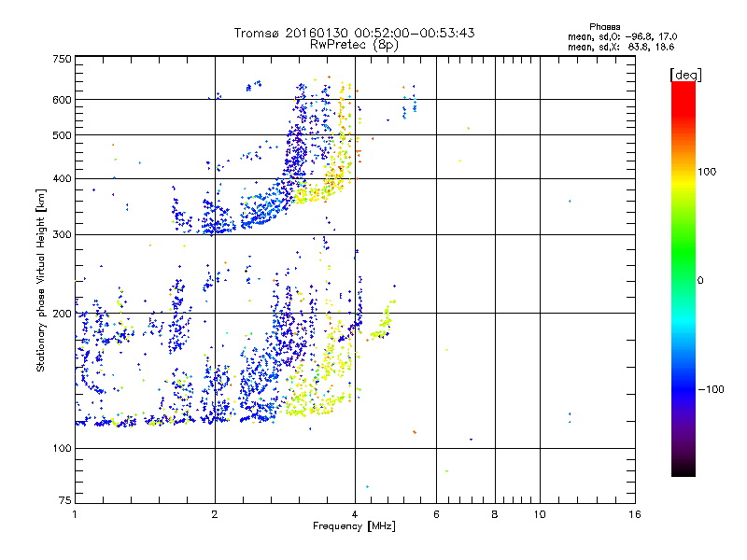Screen dimensions: 747x560
Task: Click the phase colorbar gradient
Action: tap(684, 278)
